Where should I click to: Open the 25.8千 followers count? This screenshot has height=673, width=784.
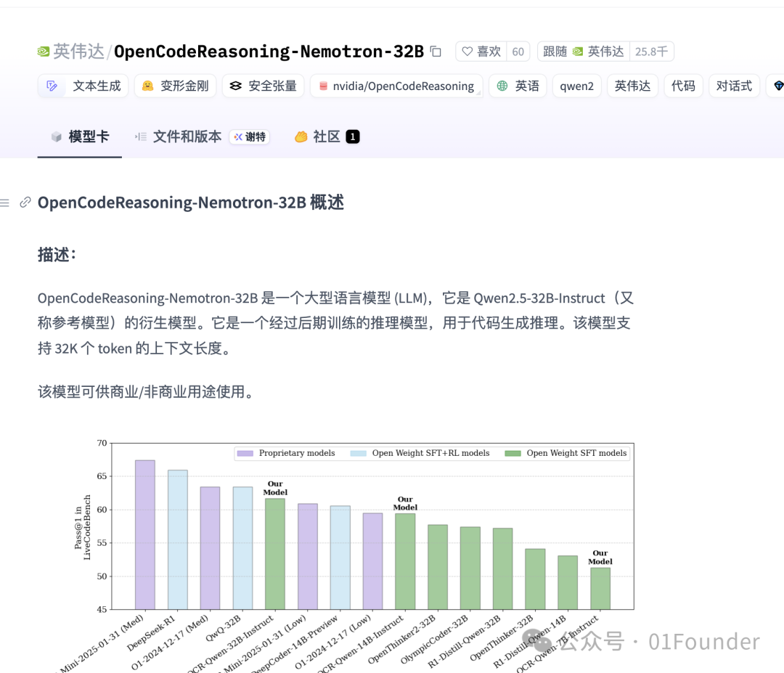[651, 52]
